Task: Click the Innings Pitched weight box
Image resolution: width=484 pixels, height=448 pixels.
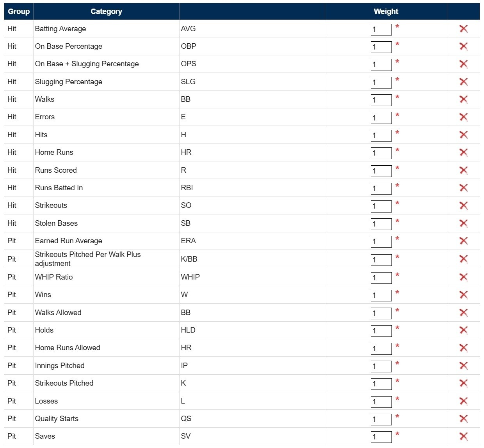Action: click(381, 367)
